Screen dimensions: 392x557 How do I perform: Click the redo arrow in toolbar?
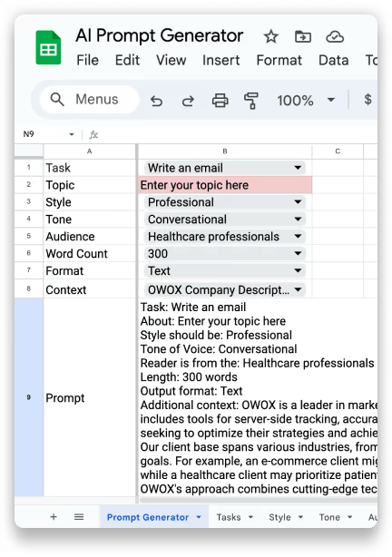click(188, 101)
